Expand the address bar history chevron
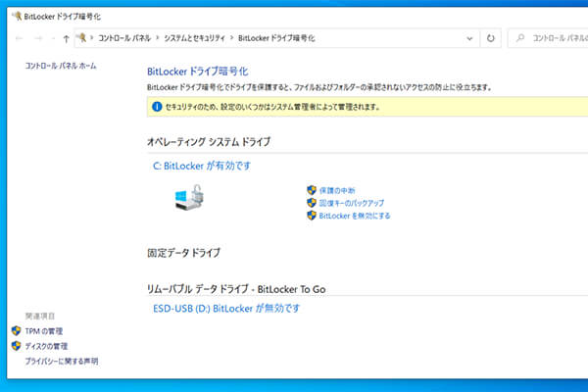 (469, 38)
